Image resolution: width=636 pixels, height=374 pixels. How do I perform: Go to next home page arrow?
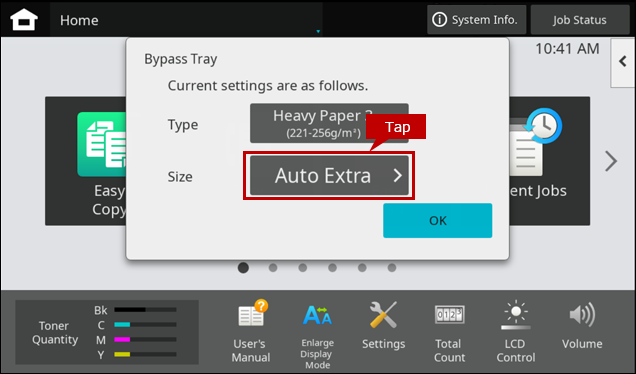click(610, 161)
